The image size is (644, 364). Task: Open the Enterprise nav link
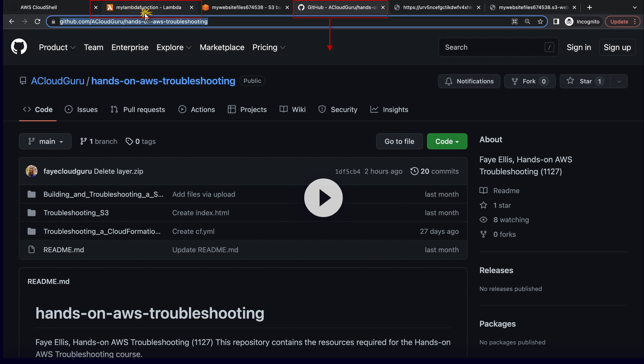click(x=130, y=47)
